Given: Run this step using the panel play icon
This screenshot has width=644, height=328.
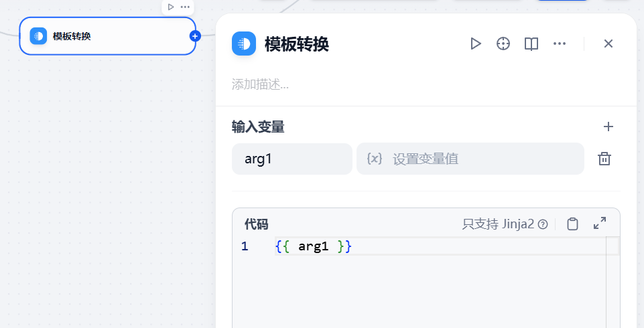Looking at the screenshot, I should click(x=476, y=44).
